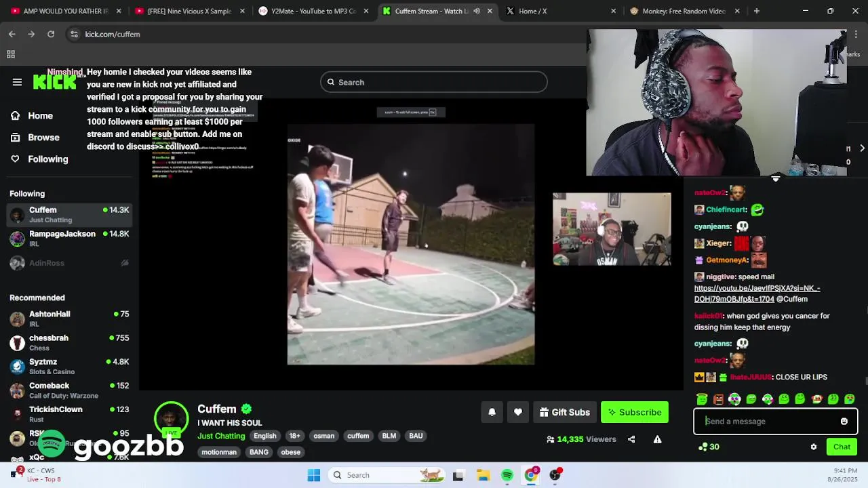868x488 pixels.
Task: Insert the brown angry-face emote
Action: pyautogui.click(x=718, y=399)
